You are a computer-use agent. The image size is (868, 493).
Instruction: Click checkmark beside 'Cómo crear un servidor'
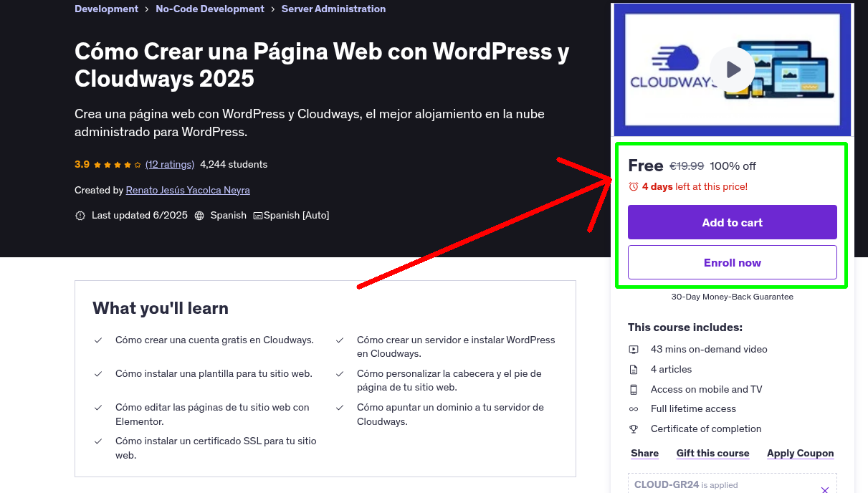(340, 340)
